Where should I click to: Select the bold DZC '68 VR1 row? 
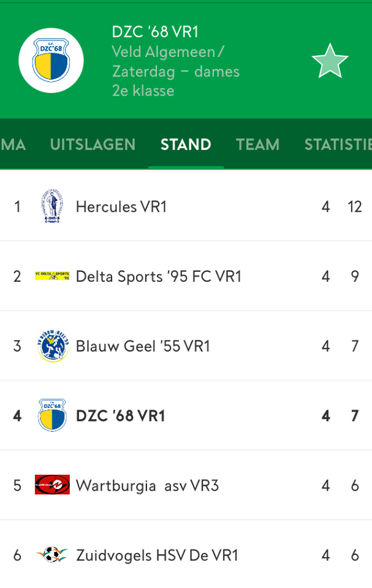point(186,415)
